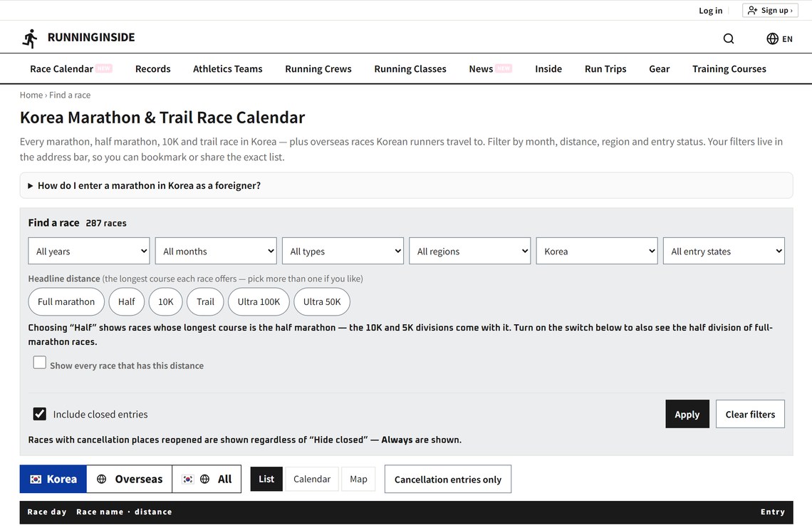Click the Log in link
Viewport: 812px width, 528px height.
click(x=711, y=11)
